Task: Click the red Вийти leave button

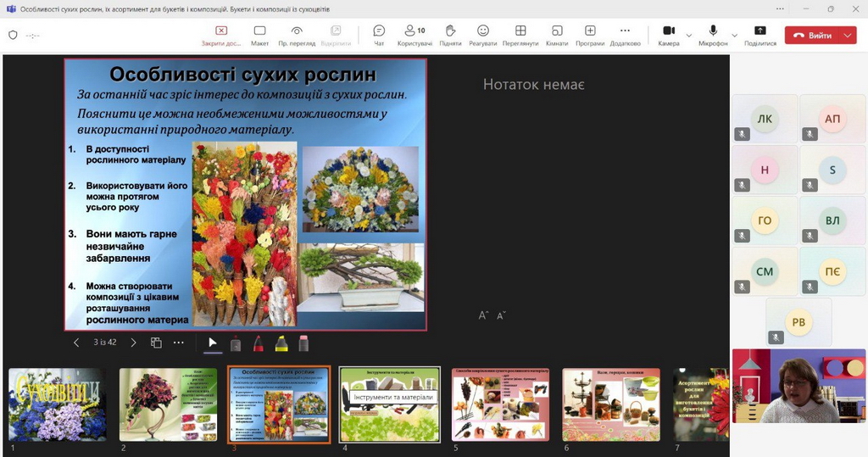Action: click(812, 36)
